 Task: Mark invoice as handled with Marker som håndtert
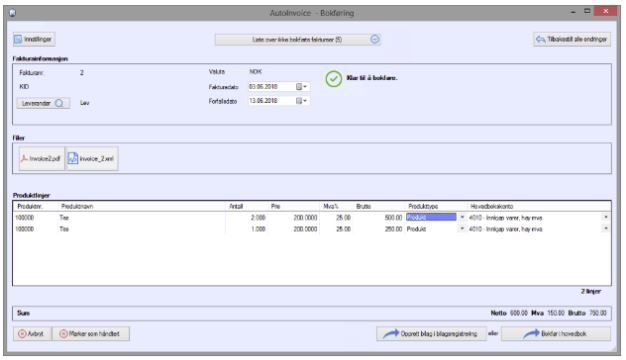(x=91, y=334)
